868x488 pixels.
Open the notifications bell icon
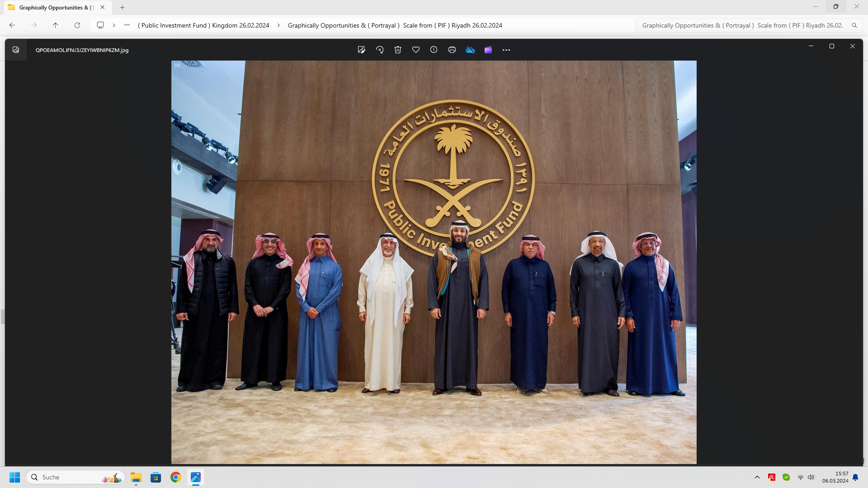[x=855, y=477]
